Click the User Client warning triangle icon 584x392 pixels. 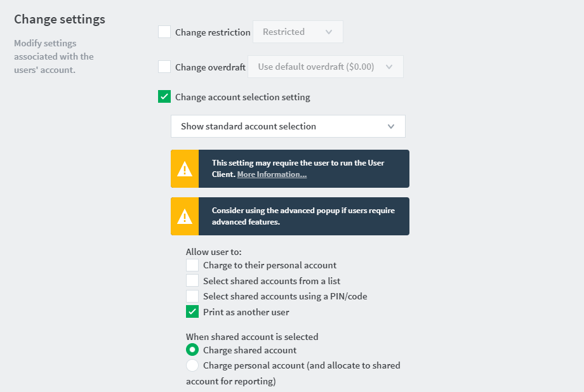(x=185, y=169)
